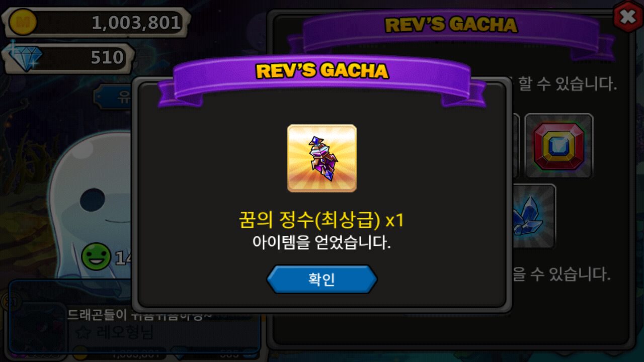Open the partially hidden blue 유 button
Viewport: 644px width, 362px height.
point(113,97)
